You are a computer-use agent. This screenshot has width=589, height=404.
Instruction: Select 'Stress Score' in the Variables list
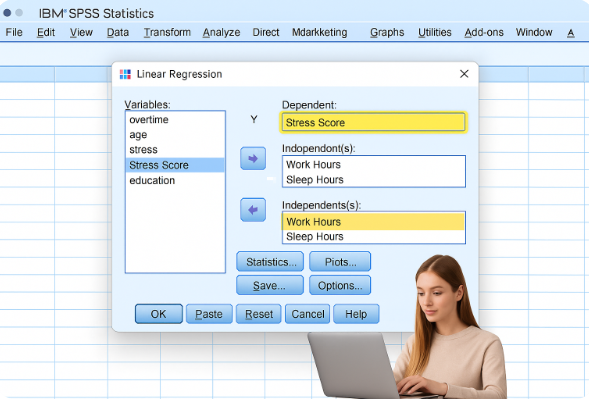175,165
